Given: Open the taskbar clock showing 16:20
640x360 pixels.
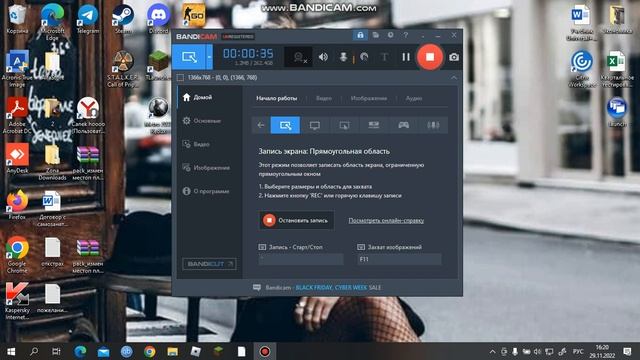Looking at the screenshot, I should tap(602, 351).
